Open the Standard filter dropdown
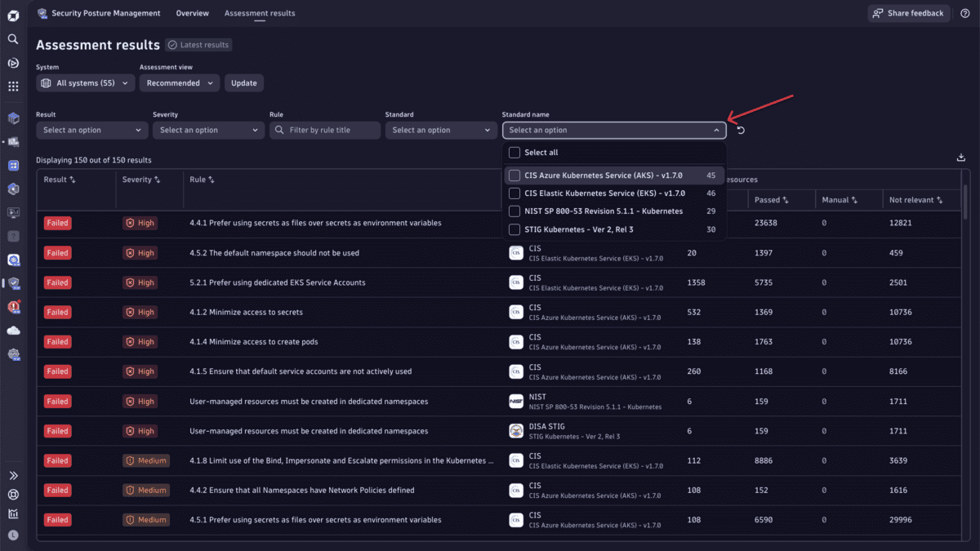Image resolution: width=980 pixels, height=551 pixels. [441, 130]
